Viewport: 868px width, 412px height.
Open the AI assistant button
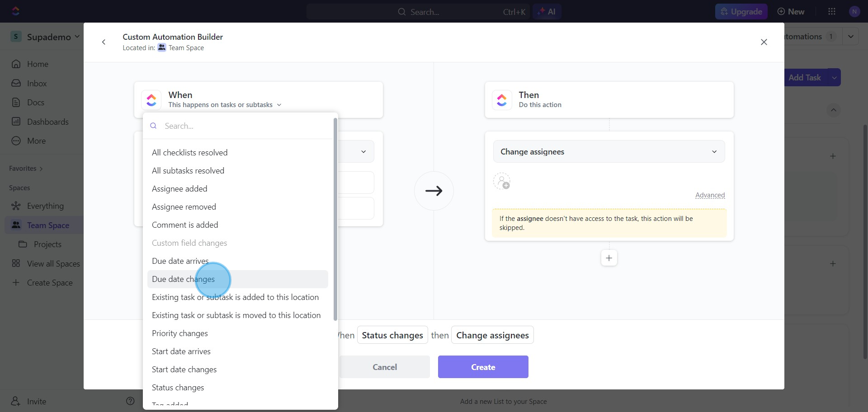click(547, 12)
